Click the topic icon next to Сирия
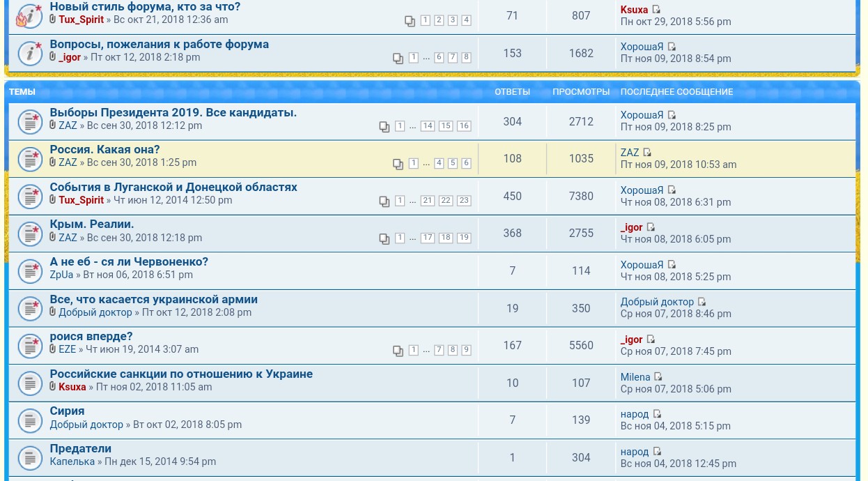868x481 pixels. (29, 420)
